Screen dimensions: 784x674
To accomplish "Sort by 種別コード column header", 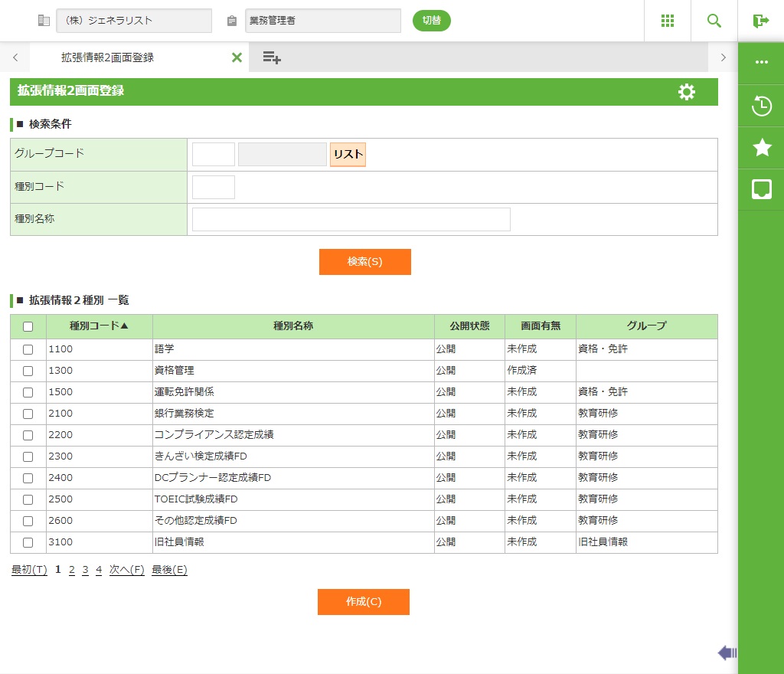I will (99, 326).
